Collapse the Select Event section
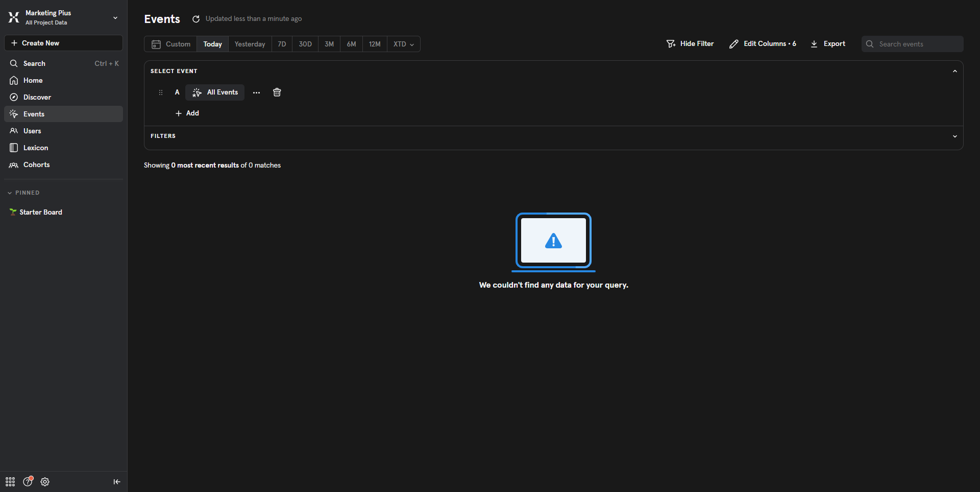The width and height of the screenshot is (980, 492). (954, 71)
